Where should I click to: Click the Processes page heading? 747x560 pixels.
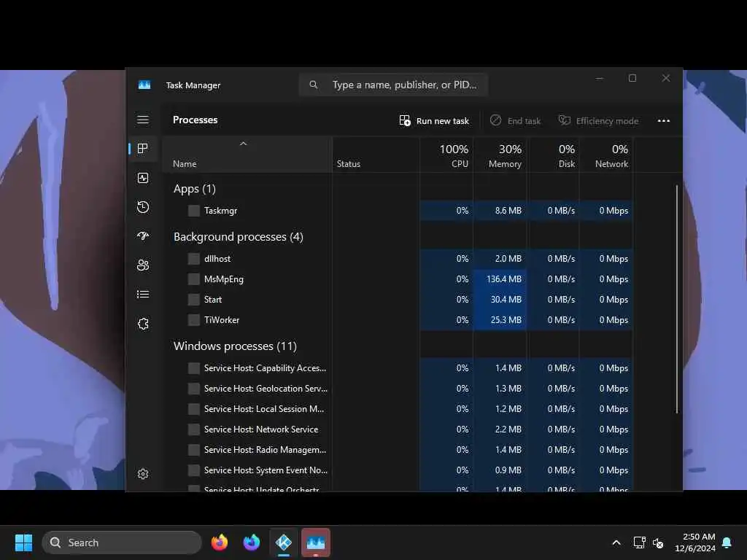[195, 120]
